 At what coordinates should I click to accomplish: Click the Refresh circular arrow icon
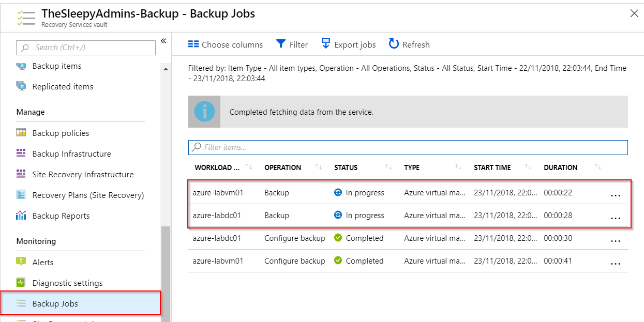pos(394,44)
